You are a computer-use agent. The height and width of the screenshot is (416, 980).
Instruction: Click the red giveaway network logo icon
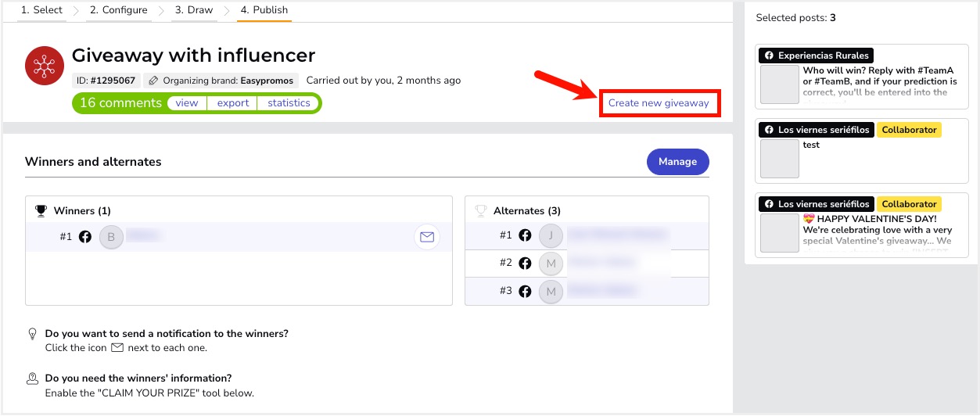coord(45,66)
